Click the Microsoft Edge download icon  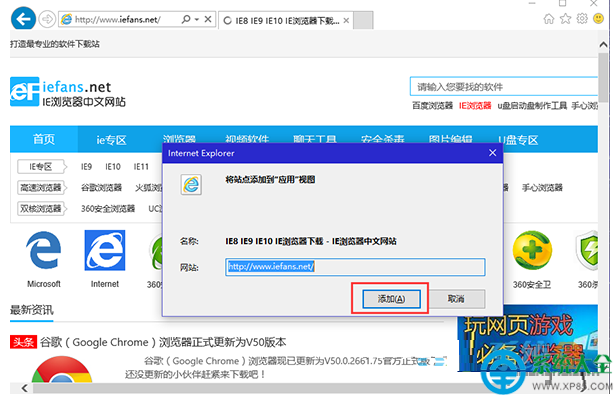coord(44,250)
